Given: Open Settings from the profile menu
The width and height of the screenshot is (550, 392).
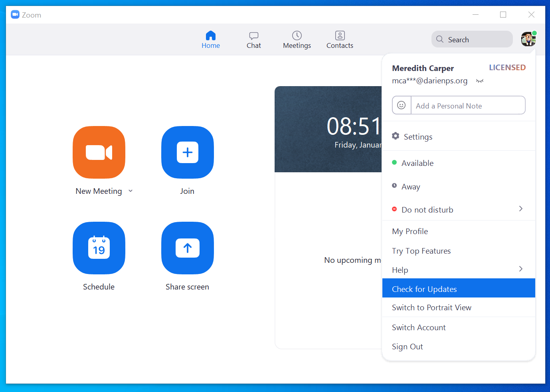Looking at the screenshot, I should (459, 136).
